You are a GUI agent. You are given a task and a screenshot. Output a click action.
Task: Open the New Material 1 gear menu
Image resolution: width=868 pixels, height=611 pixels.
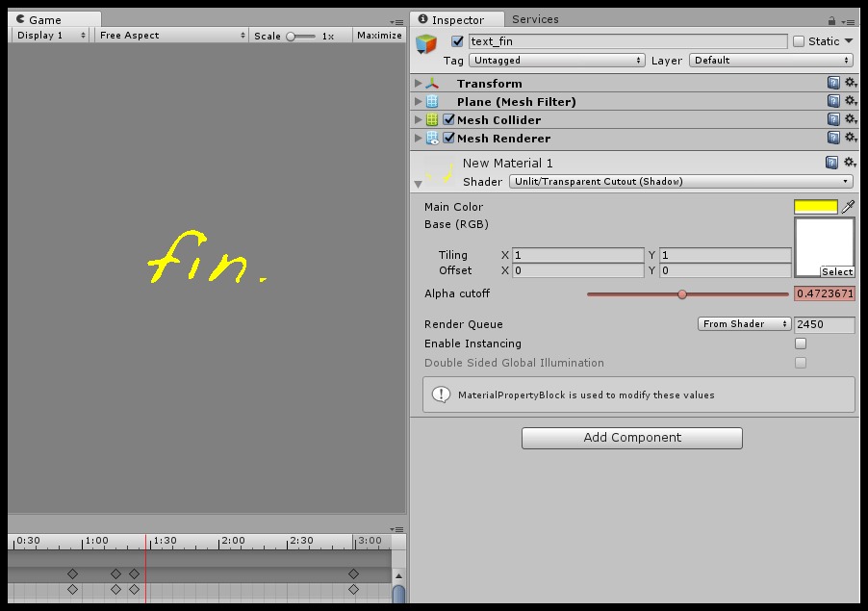click(850, 163)
